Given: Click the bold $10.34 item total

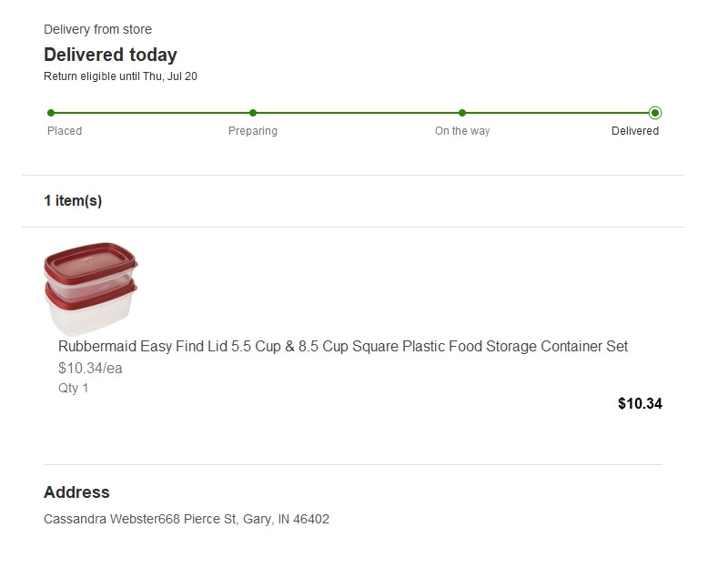Looking at the screenshot, I should [x=640, y=403].
